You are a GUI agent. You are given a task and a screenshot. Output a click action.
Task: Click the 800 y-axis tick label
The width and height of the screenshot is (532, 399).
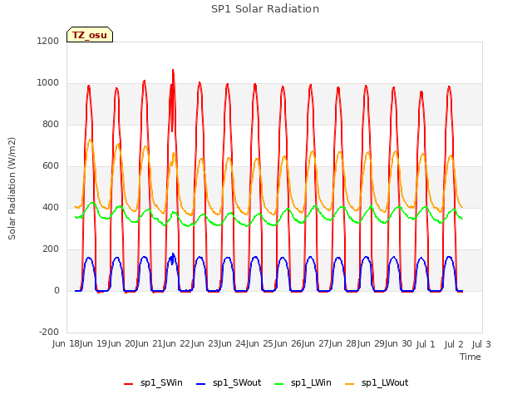pos(51,124)
